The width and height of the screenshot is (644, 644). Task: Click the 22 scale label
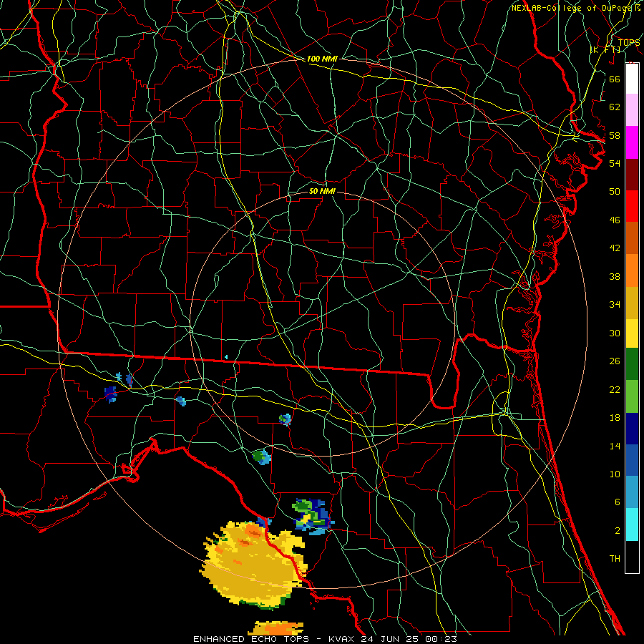[615, 389]
